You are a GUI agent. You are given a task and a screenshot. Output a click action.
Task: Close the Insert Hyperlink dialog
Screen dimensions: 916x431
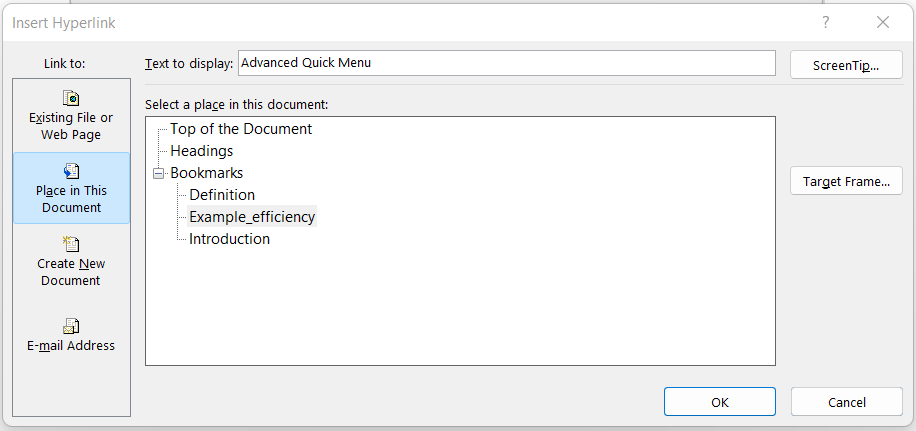click(x=882, y=22)
